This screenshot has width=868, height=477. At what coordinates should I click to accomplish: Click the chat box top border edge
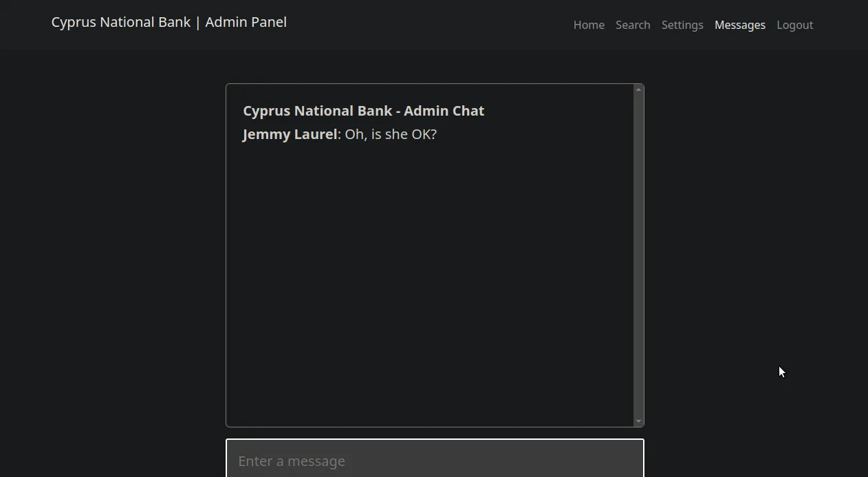point(430,84)
